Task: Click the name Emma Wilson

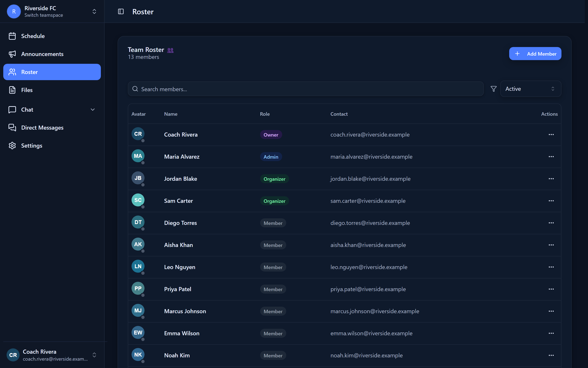Action: tap(182, 333)
